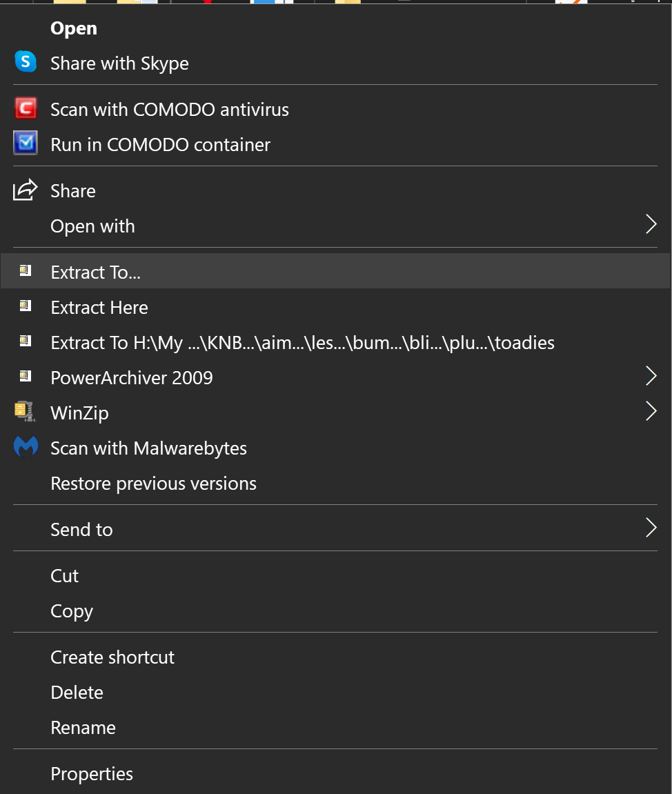Choose Create shortcut
Image resolution: width=672 pixels, height=794 pixels.
pyautogui.click(x=112, y=657)
